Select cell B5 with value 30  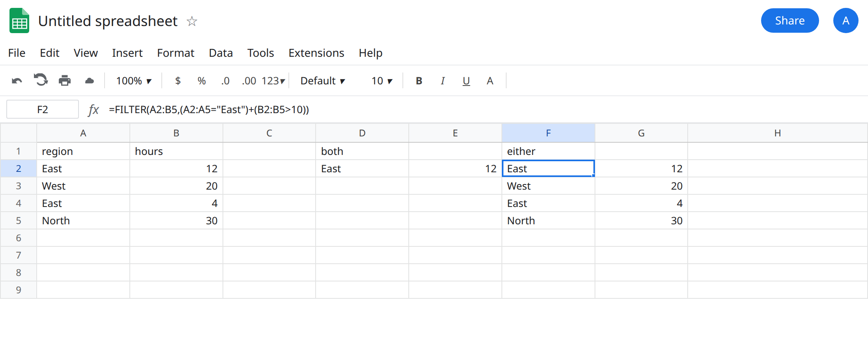pyautogui.click(x=176, y=221)
